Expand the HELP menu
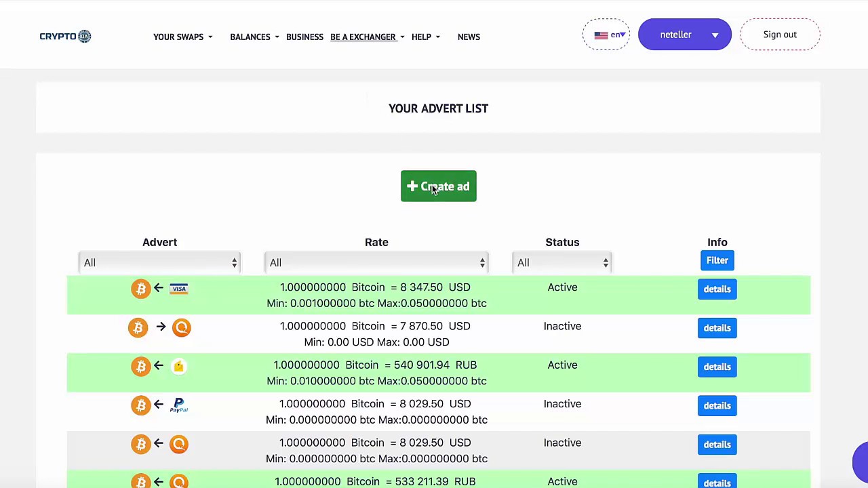Image resolution: width=868 pixels, height=488 pixels. click(425, 37)
